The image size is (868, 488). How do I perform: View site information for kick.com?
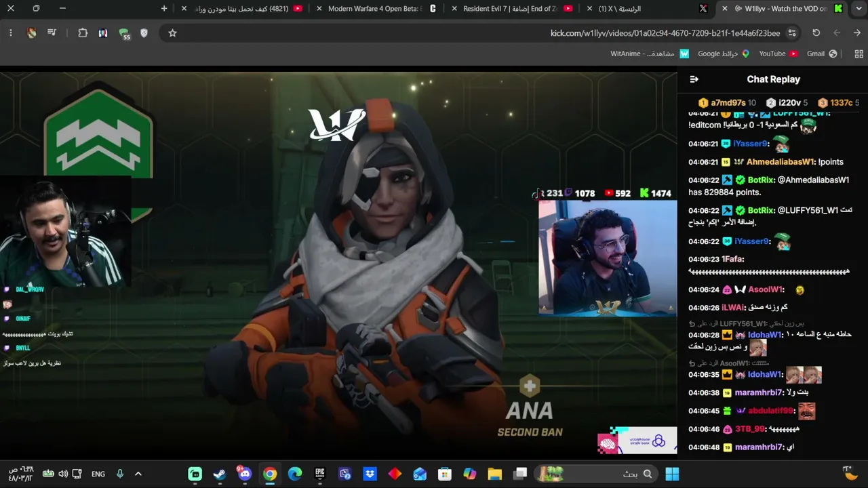(x=792, y=33)
